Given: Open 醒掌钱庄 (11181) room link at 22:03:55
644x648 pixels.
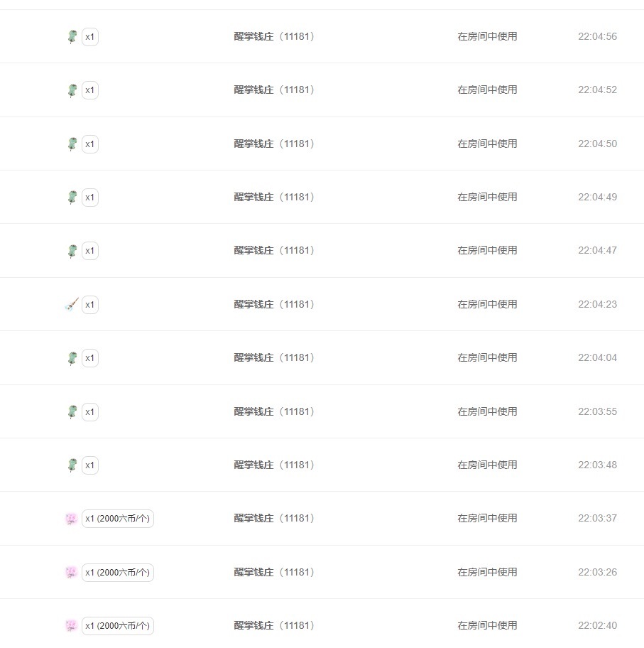Looking at the screenshot, I should 274,411.
